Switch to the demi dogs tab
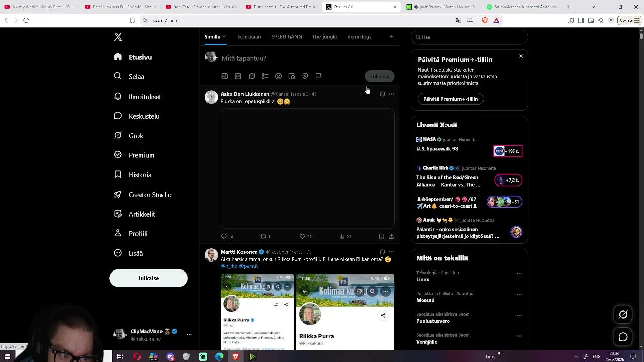 pos(359,37)
